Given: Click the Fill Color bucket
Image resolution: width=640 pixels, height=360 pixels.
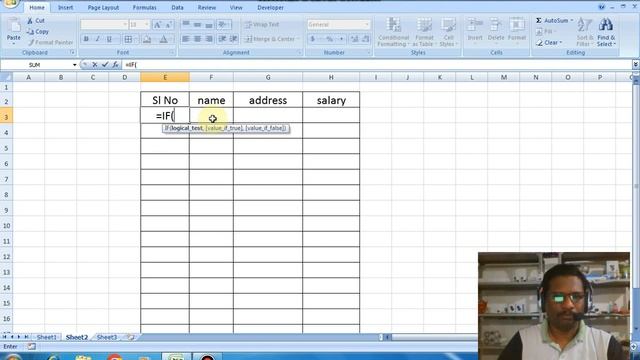Looking at the screenshot, I should click(147, 39).
